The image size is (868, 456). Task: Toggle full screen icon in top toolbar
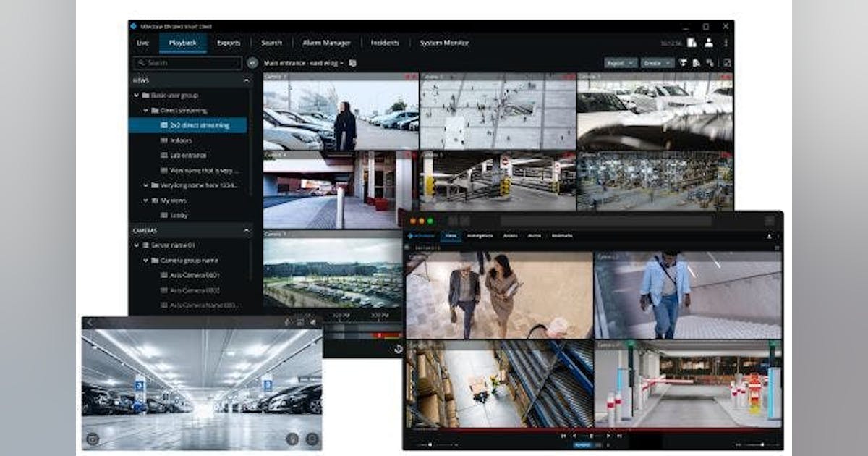coord(727,63)
